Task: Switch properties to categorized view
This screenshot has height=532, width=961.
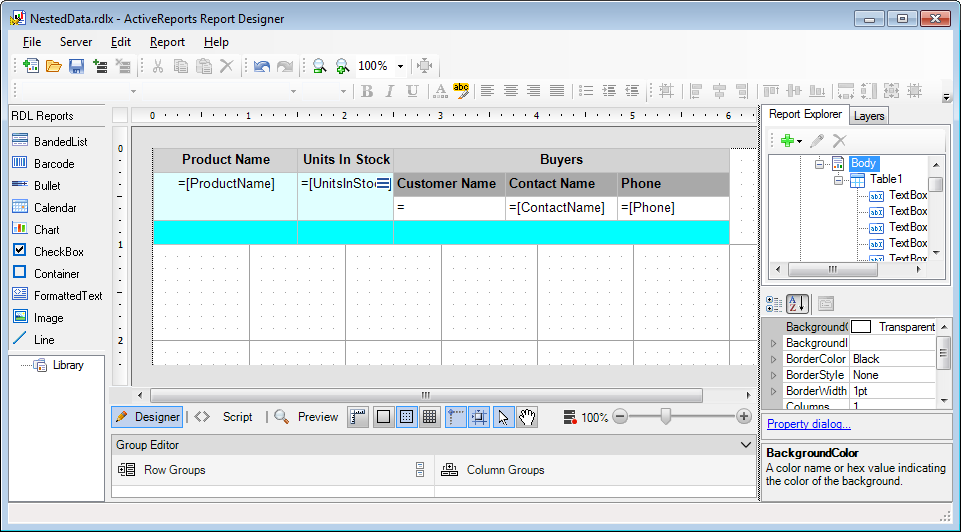Action: click(774, 304)
